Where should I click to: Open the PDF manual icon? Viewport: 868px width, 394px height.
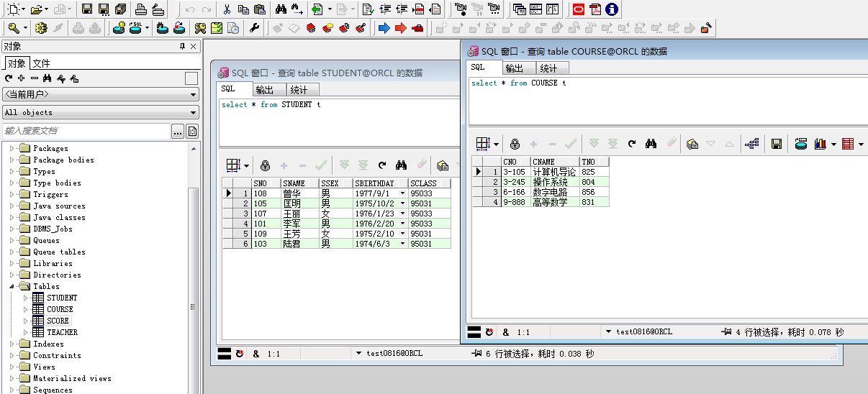[x=595, y=9]
